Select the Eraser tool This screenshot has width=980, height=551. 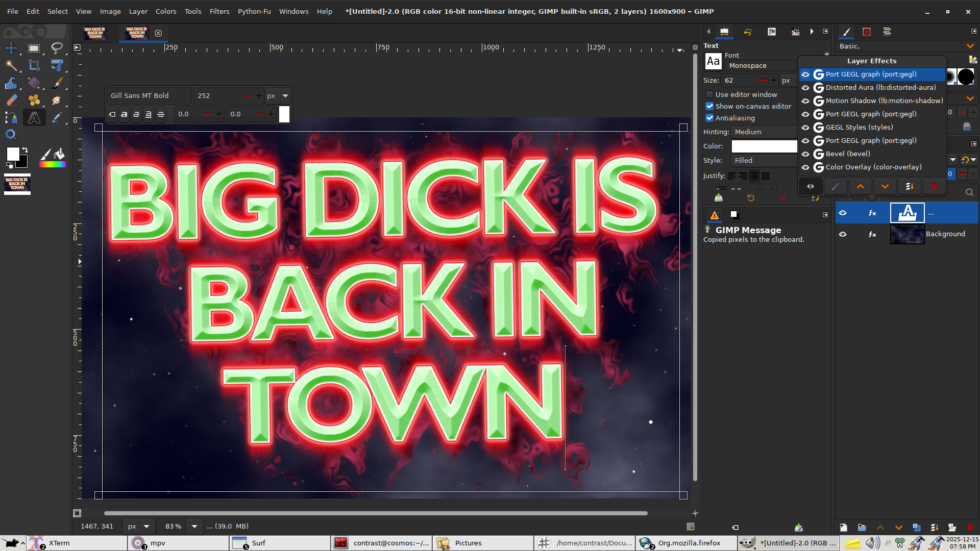point(11,100)
